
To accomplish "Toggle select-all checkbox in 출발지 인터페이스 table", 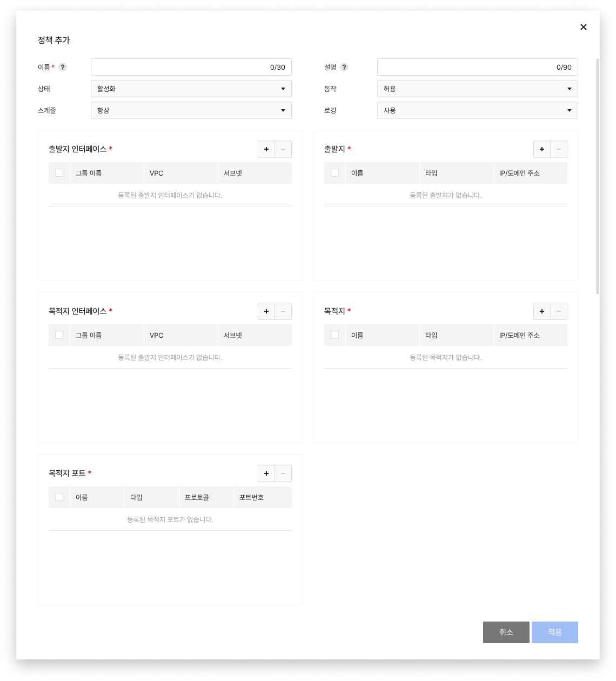I will (x=59, y=173).
